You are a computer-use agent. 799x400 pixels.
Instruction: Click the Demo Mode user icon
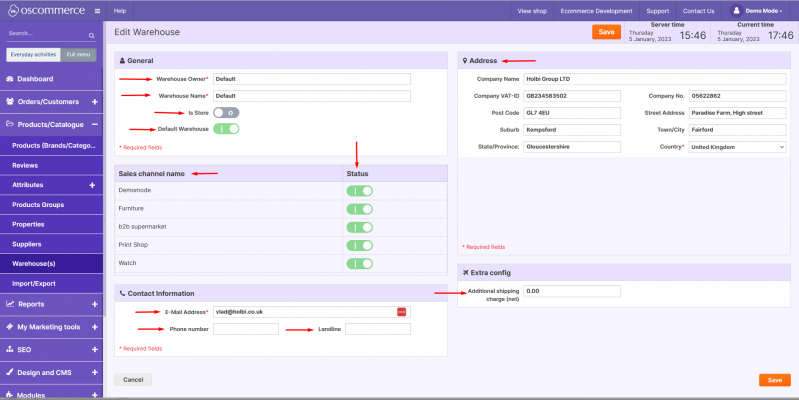(737, 10)
